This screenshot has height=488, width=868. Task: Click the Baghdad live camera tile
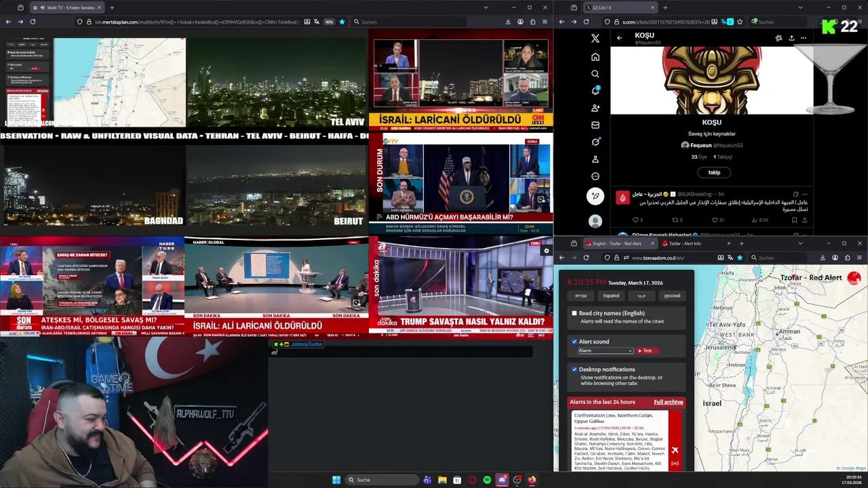click(x=93, y=185)
